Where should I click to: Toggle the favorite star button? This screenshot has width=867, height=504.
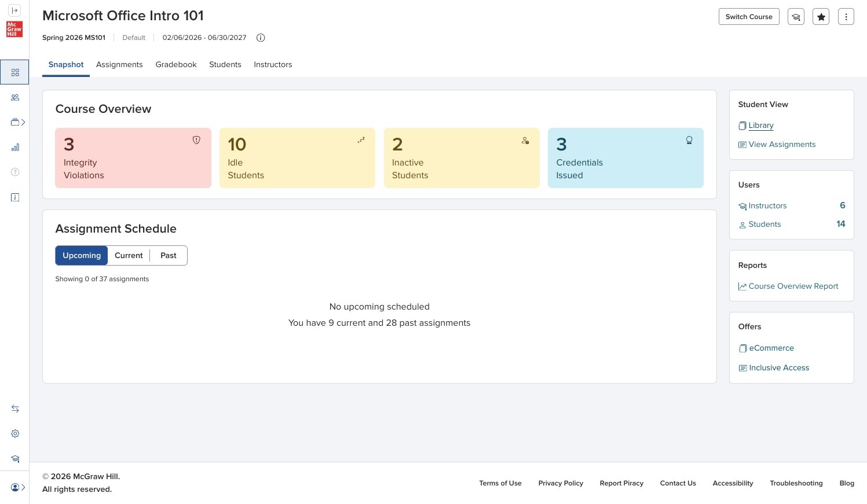pos(821,17)
